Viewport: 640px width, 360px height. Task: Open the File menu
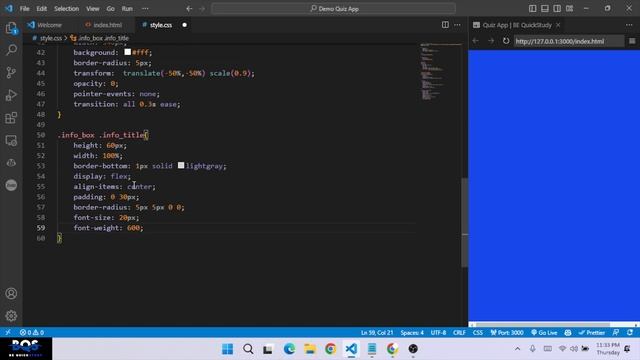coord(24,9)
